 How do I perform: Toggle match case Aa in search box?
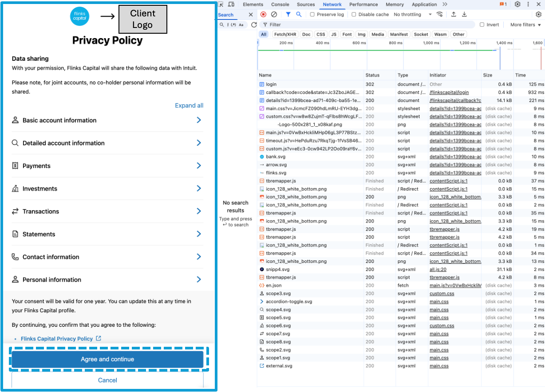pos(241,25)
